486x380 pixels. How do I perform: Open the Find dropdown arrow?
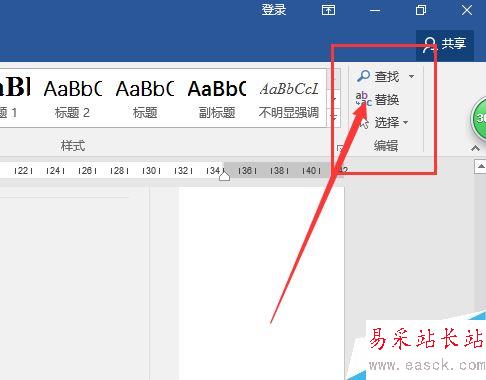(412, 76)
